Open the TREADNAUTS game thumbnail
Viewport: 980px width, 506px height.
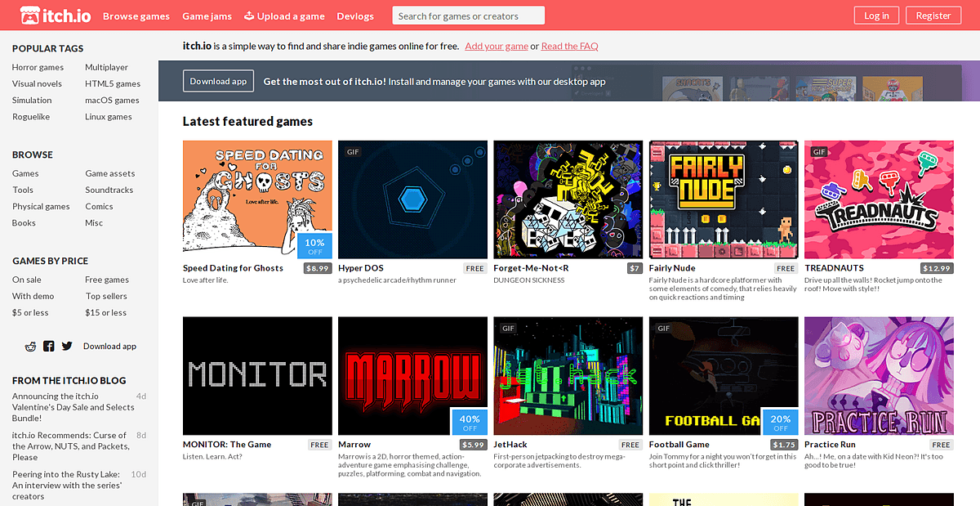click(879, 199)
